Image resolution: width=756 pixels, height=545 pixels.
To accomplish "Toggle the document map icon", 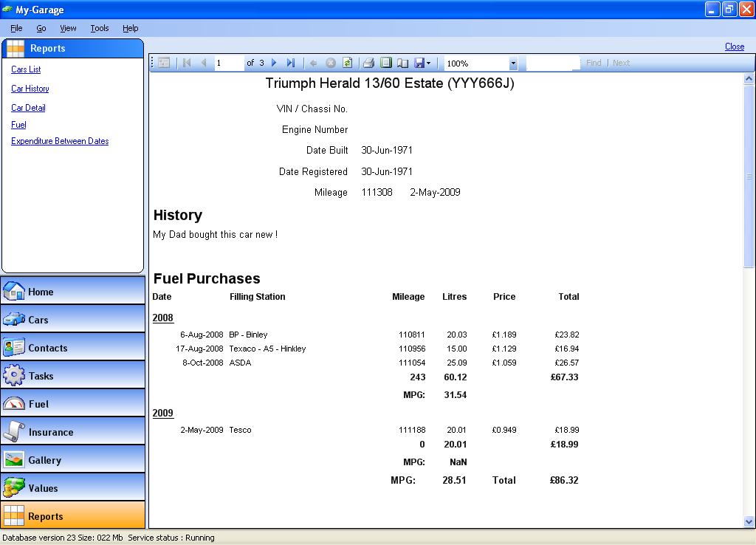I will coord(164,64).
